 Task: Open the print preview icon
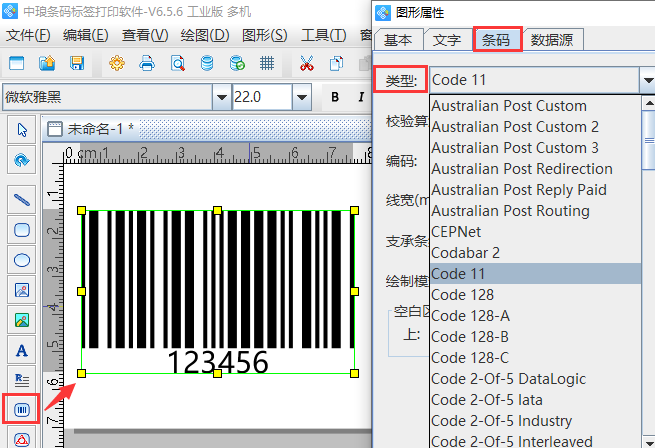click(x=177, y=64)
